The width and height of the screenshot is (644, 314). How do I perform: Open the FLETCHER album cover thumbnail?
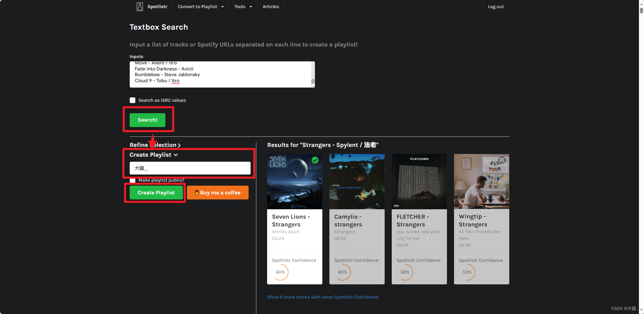click(419, 182)
